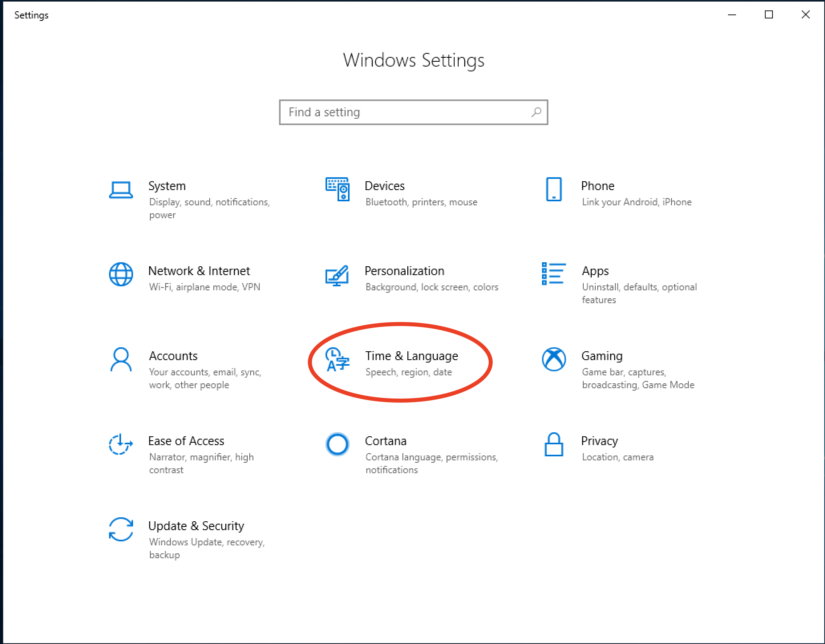Click the Ease of Access icon
This screenshot has height=644, width=825.
point(121,444)
